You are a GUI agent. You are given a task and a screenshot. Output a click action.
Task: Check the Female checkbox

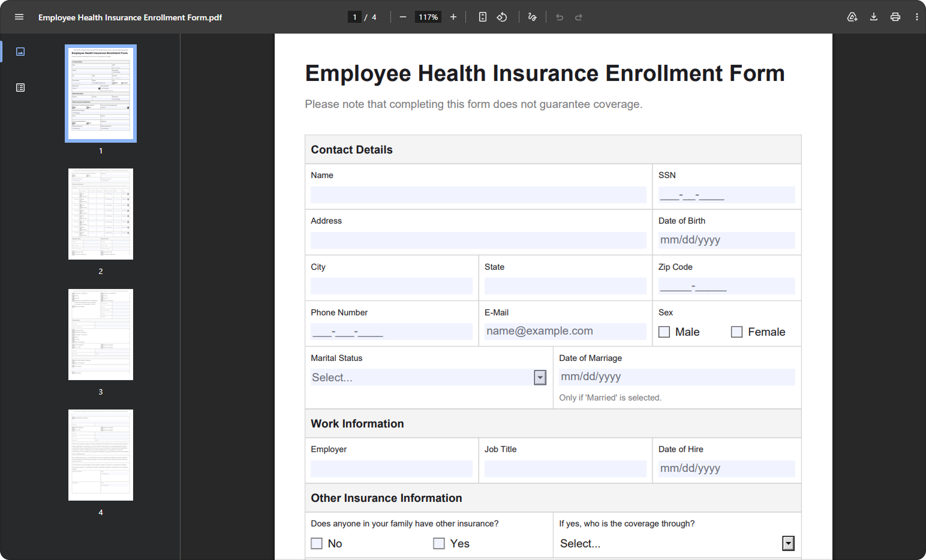point(736,332)
